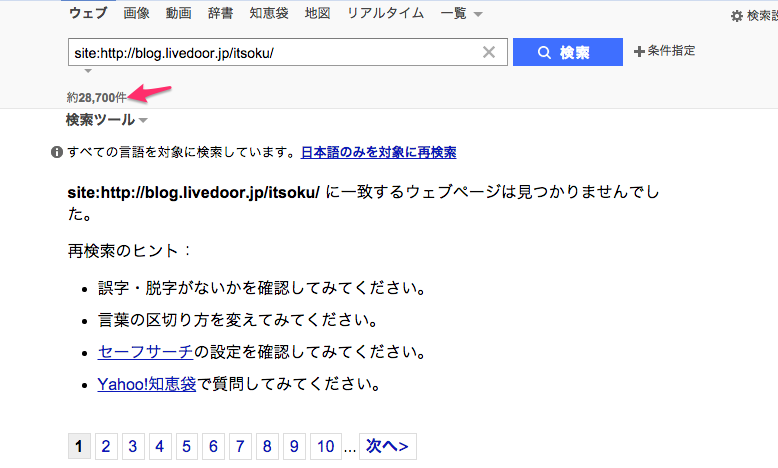Open the 検索ツール dropdown
The height and width of the screenshot is (468, 778).
pos(107,120)
